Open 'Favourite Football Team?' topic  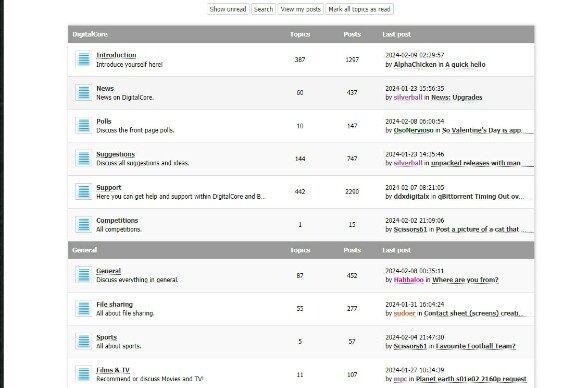[x=476, y=346]
